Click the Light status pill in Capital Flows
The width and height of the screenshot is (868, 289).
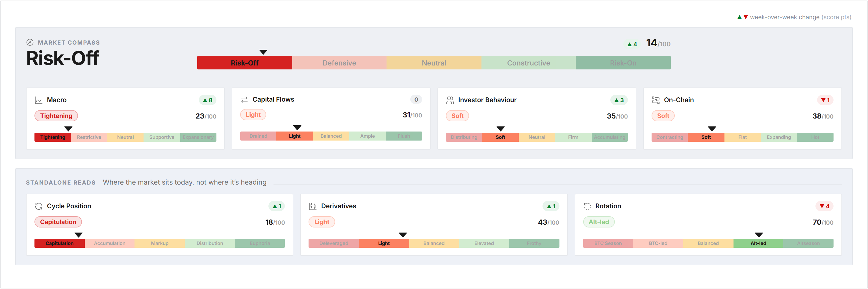click(253, 115)
